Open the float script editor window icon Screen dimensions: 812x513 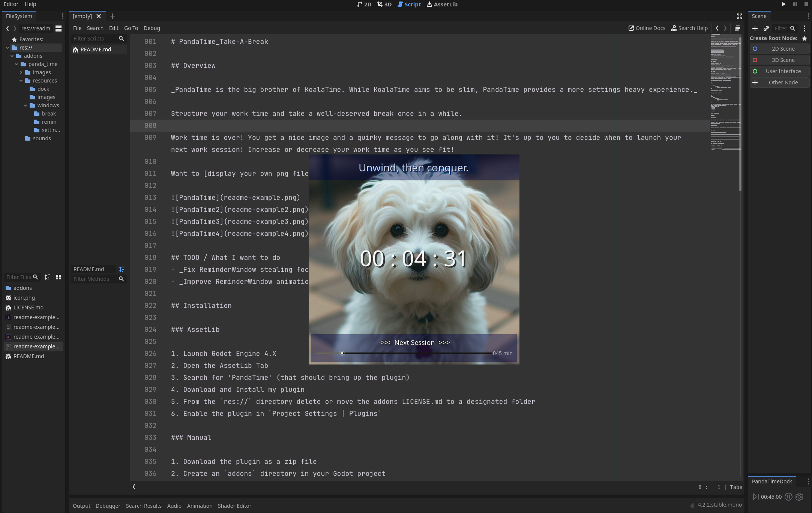[737, 28]
